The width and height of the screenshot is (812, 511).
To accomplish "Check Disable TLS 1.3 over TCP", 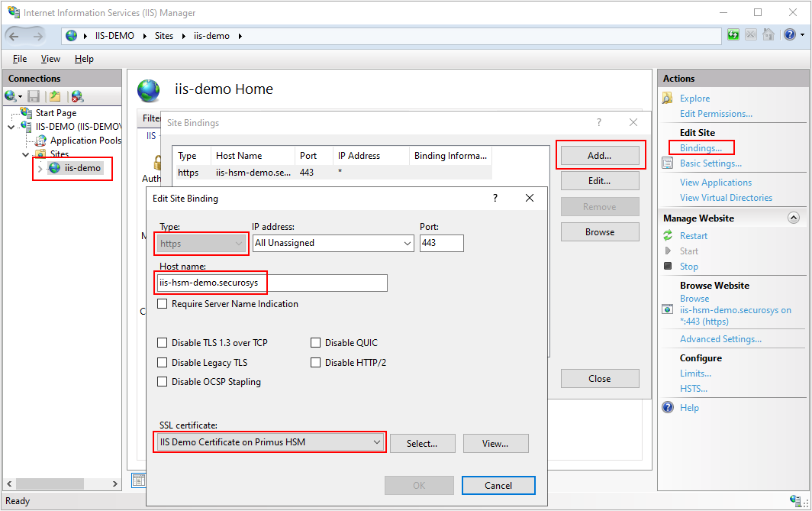I will (x=163, y=343).
